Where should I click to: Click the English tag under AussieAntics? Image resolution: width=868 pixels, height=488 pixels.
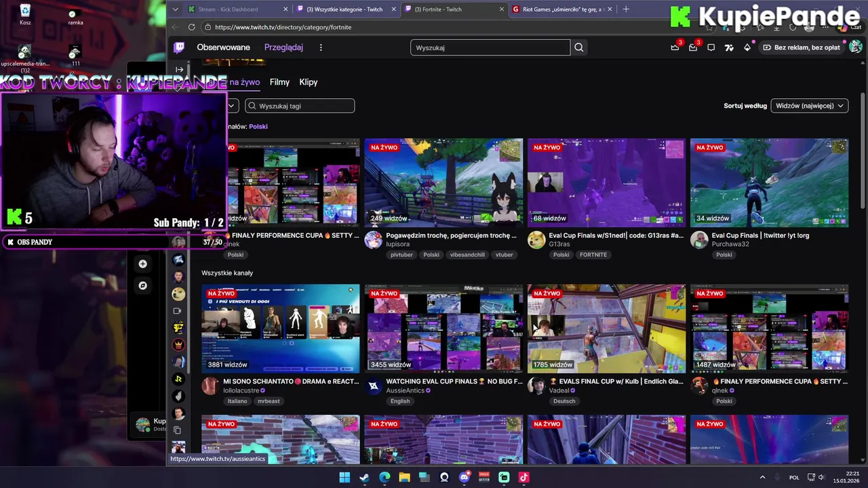[400, 401]
